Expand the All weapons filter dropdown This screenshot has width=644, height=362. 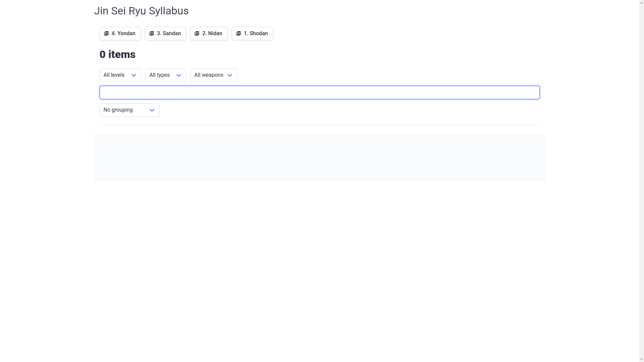214,75
